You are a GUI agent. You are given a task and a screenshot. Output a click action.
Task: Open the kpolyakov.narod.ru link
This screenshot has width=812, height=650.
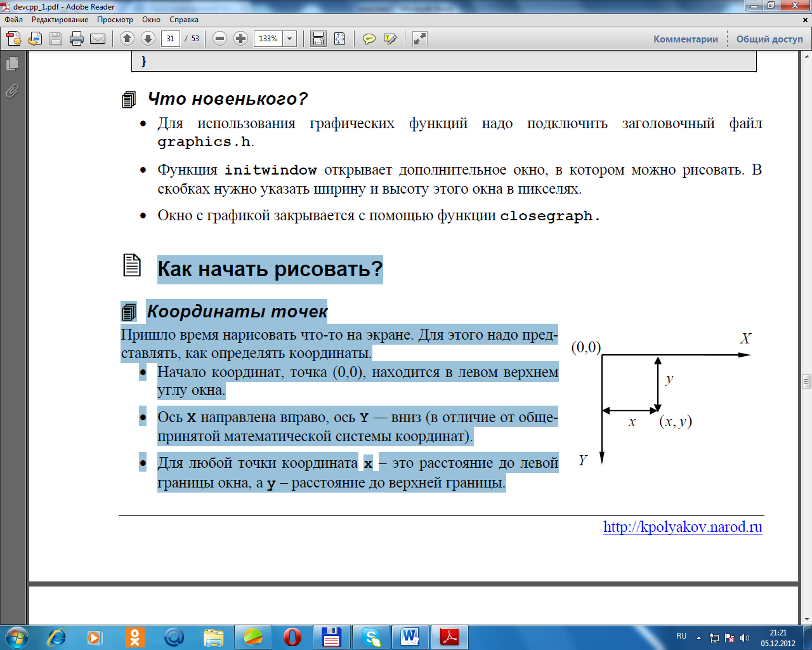click(683, 527)
